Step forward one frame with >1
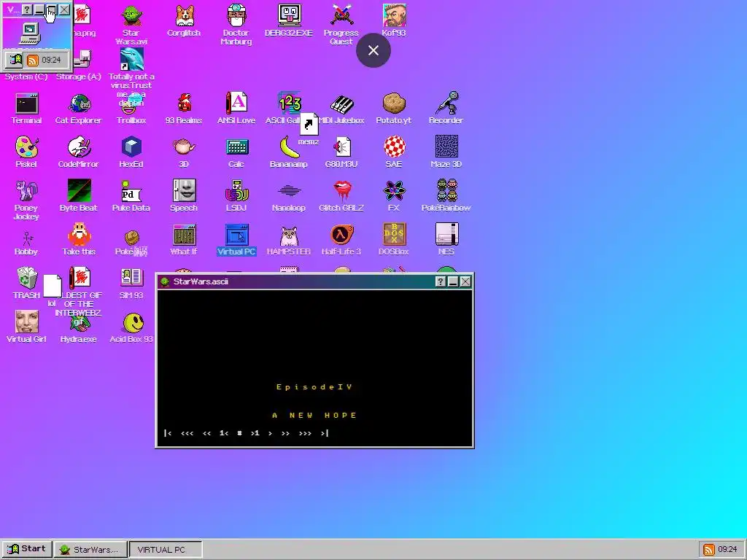This screenshot has height=560, width=747. pos(255,433)
